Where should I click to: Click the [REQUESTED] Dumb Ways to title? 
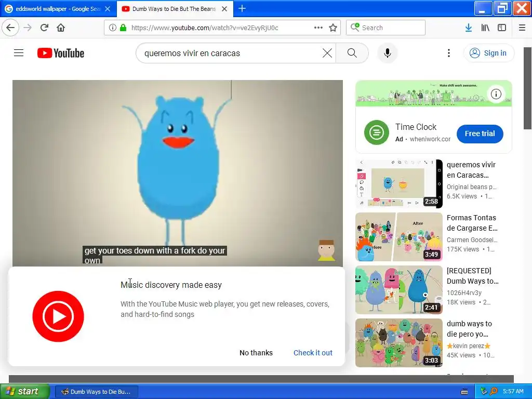(473, 276)
